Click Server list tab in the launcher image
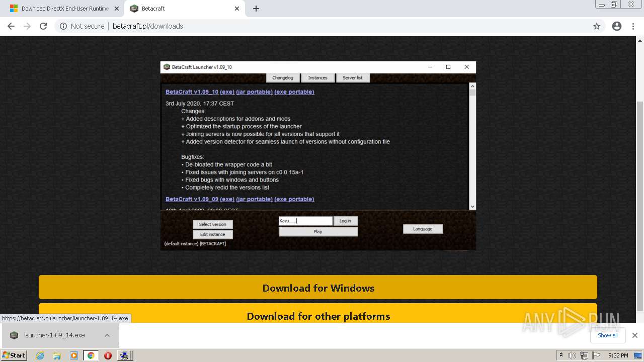Viewport: 644px width, 362px height. pos(353,78)
